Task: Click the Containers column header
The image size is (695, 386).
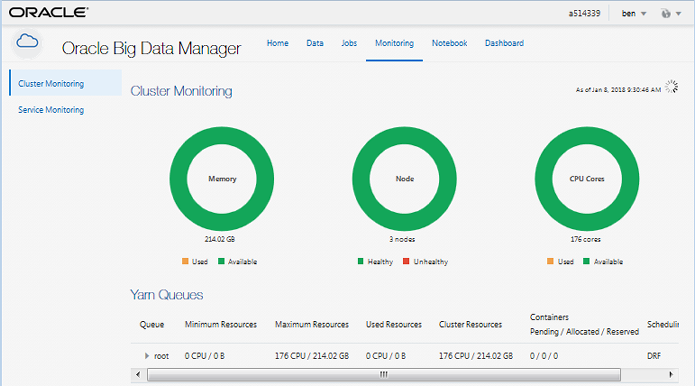Action: (584, 324)
